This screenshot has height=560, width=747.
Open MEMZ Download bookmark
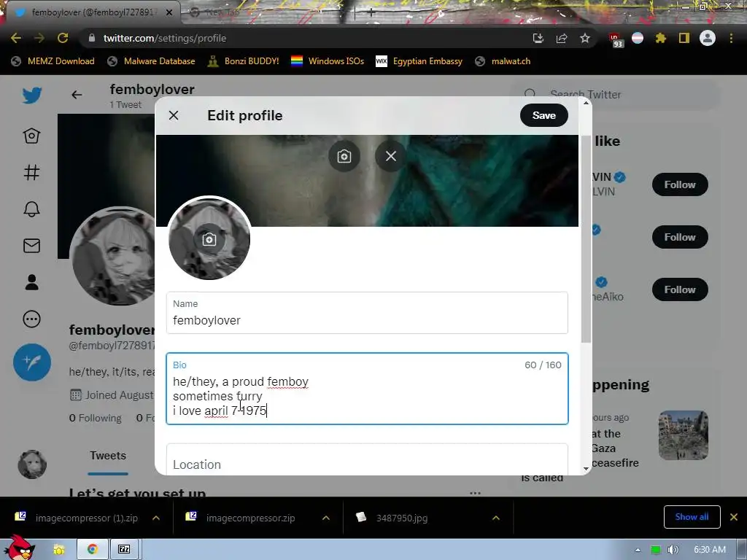[53, 61]
